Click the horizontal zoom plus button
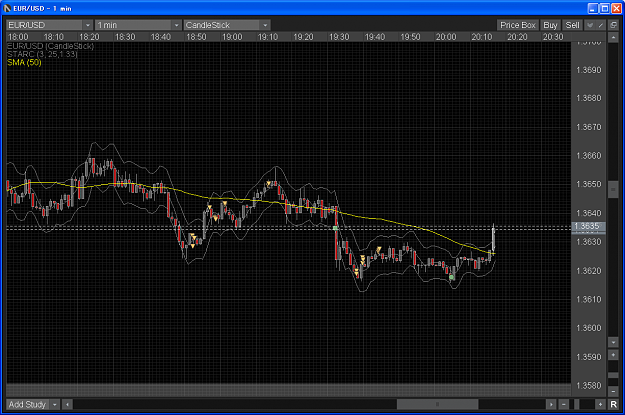The width and height of the screenshot is (625, 415). click(600, 405)
